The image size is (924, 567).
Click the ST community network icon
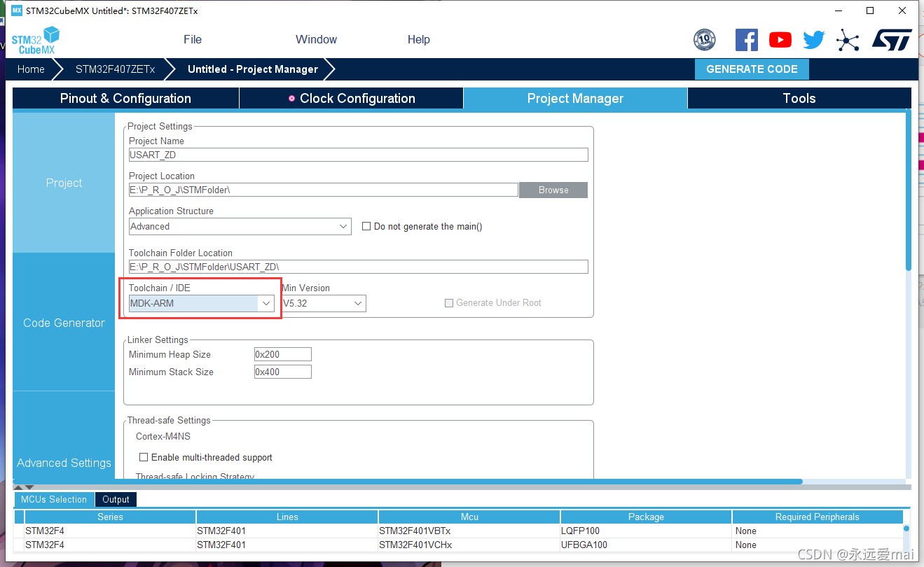[x=848, y=40]
